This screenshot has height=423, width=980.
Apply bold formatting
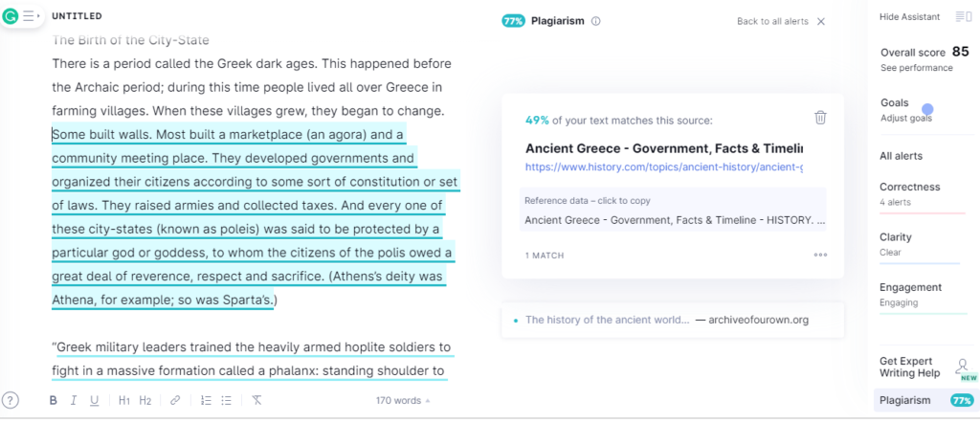(x=53, y=401)
